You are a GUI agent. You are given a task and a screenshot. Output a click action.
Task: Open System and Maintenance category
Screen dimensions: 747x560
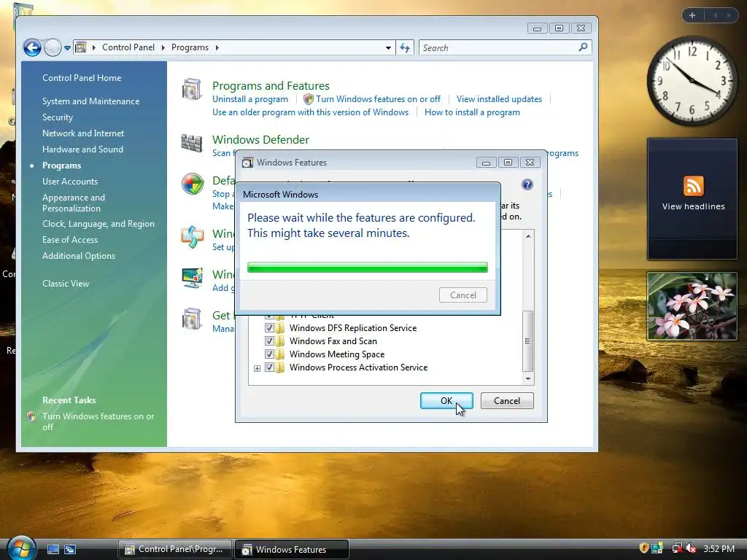coord(90,101)
